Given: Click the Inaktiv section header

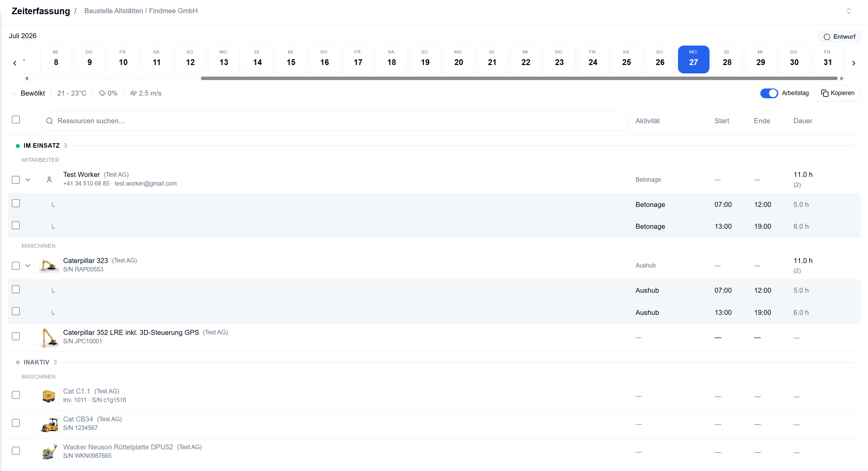Looking at the screenshot, I should 36,362.
